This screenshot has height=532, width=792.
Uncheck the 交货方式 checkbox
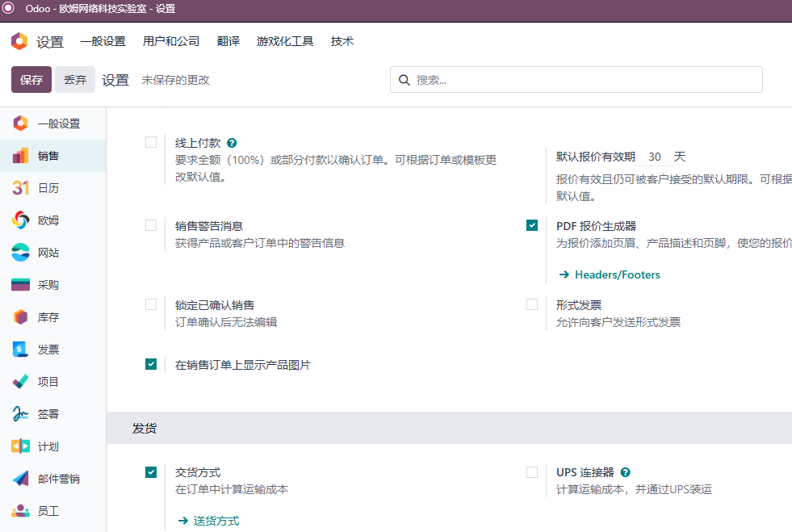tap(151, 472)
